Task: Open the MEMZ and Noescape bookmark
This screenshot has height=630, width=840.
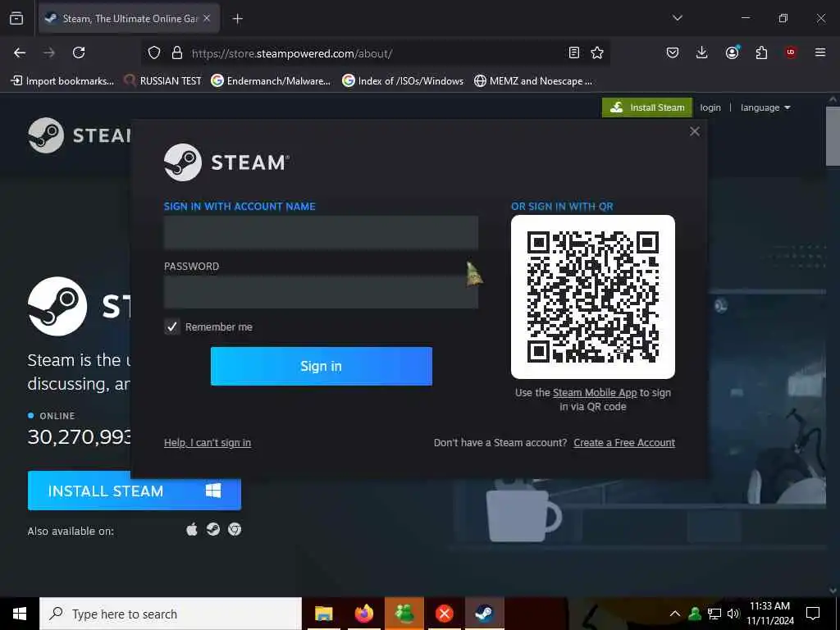Action: point(533,81)
